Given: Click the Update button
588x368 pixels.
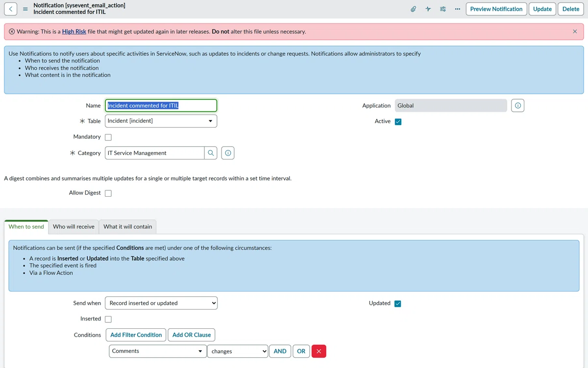Looking at the screenshot, I should [x=542, y=9].
